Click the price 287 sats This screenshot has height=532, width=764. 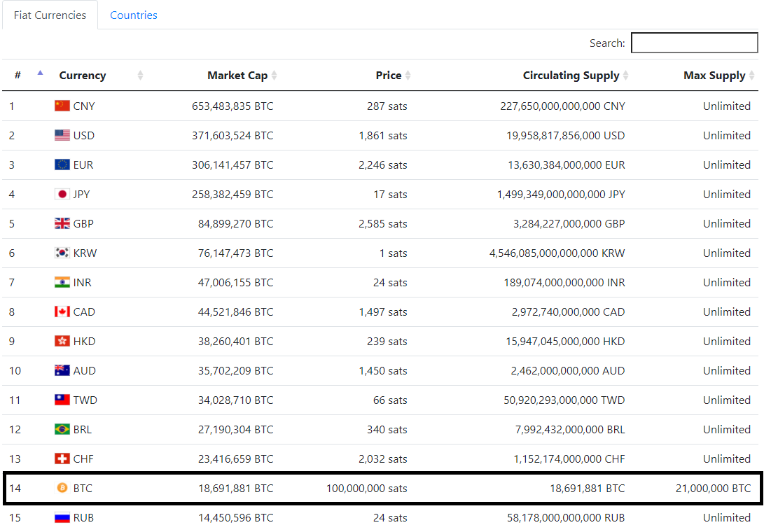(x=387, y=106)
